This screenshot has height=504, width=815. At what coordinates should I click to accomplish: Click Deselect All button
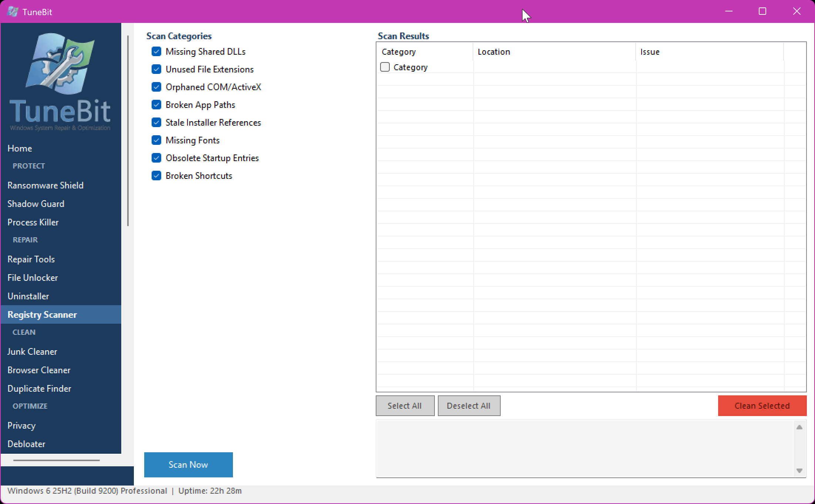[469, 406]
